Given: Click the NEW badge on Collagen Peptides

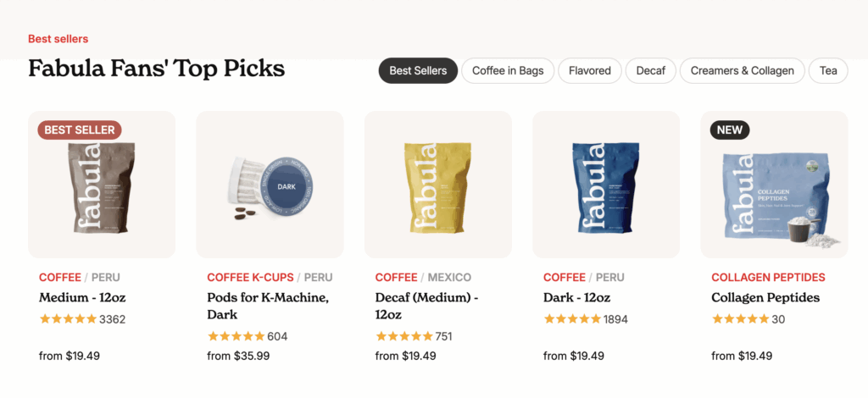Looking at the screenshot, I should [730, 130].
